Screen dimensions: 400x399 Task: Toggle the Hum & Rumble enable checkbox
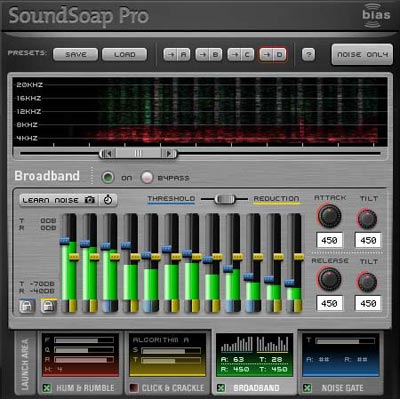47,388
